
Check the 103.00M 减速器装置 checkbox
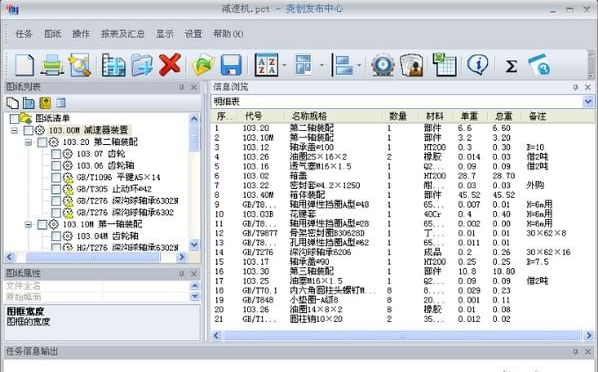pos(28,130)
